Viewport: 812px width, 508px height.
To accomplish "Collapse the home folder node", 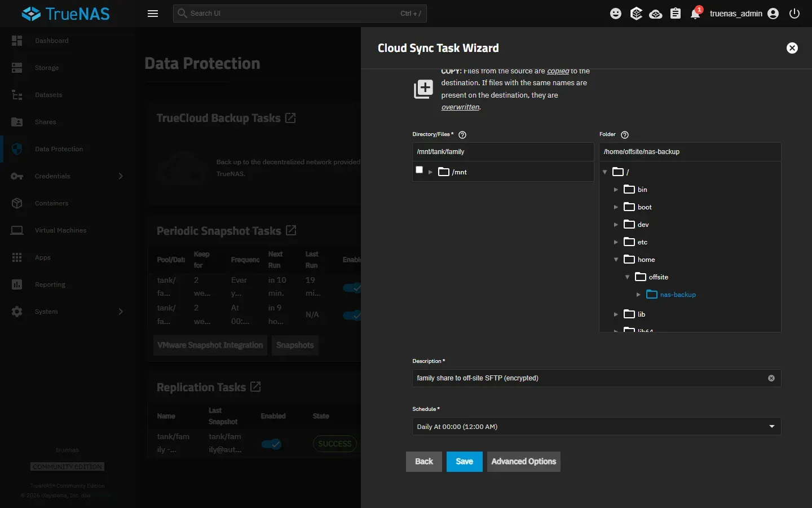I will click(616, 260).
